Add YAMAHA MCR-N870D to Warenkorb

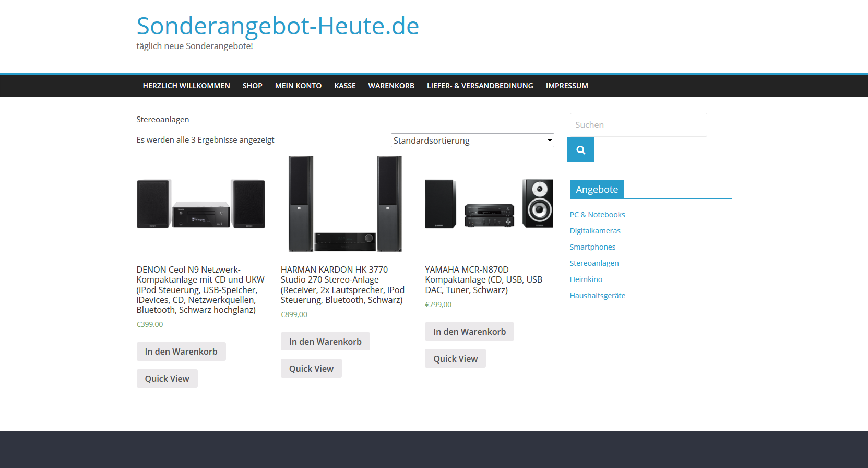tap(469, 332)
